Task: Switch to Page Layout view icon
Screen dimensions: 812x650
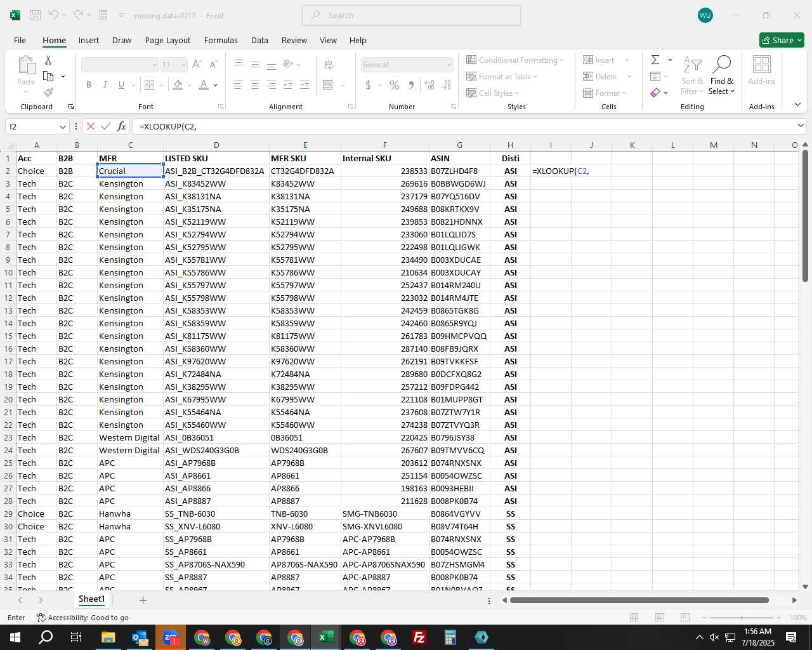Action: (660, 618)
